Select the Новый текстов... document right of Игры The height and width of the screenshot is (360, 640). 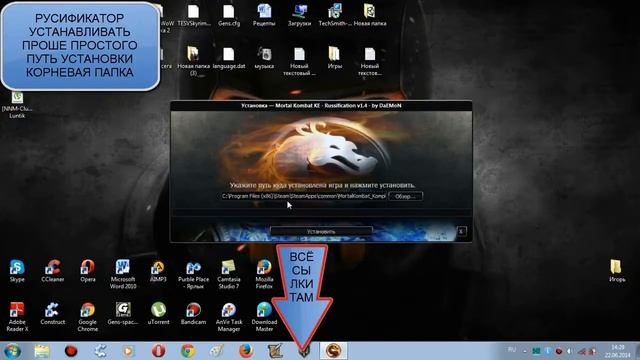pos(370,61)
